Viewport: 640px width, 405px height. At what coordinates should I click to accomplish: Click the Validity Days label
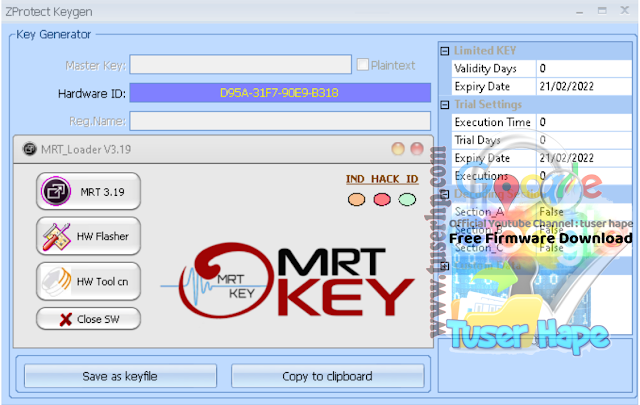(485, 69)
